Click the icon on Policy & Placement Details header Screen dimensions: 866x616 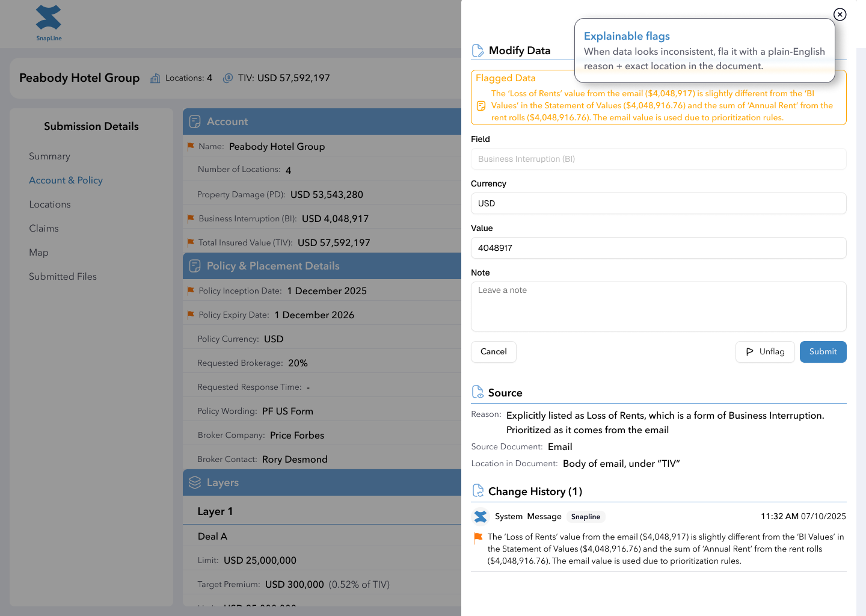[x=194, y=265]
